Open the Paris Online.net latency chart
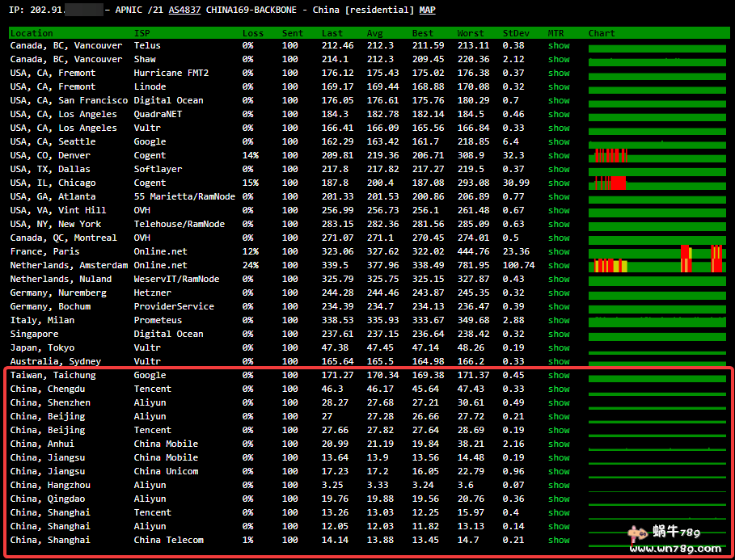The height and width of the screenshot is (560, 735). click(656, 252)
